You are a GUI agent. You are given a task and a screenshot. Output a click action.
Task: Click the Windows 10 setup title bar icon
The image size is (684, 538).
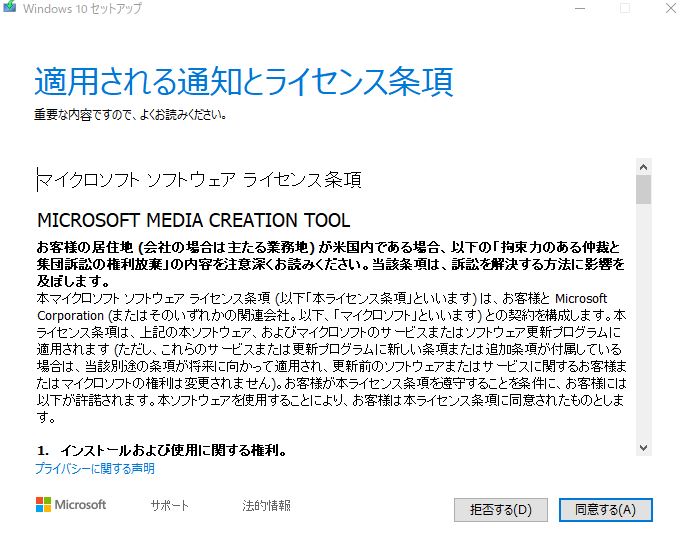coord(9,7)
